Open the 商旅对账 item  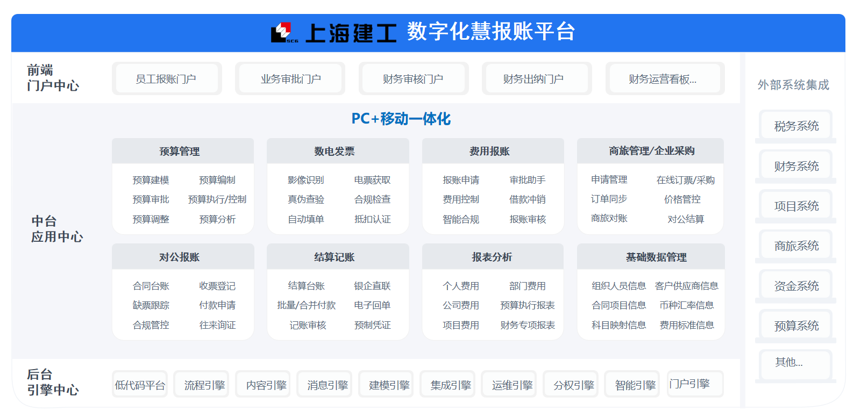pyautogui.click(x=609, y=218)
